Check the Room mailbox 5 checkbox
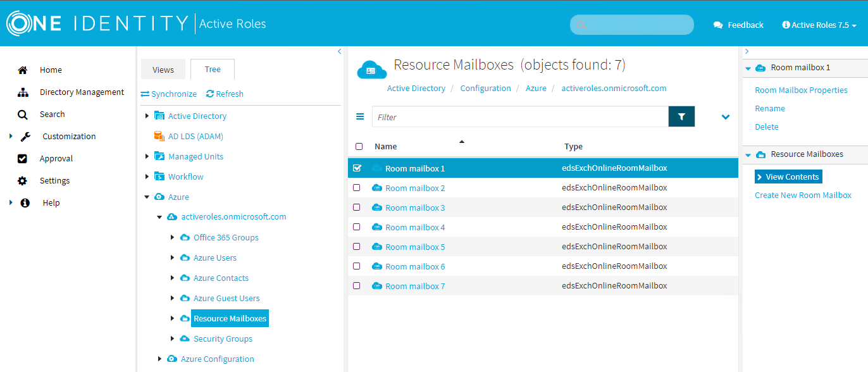868x372 pixels. [x=357, y=247]
